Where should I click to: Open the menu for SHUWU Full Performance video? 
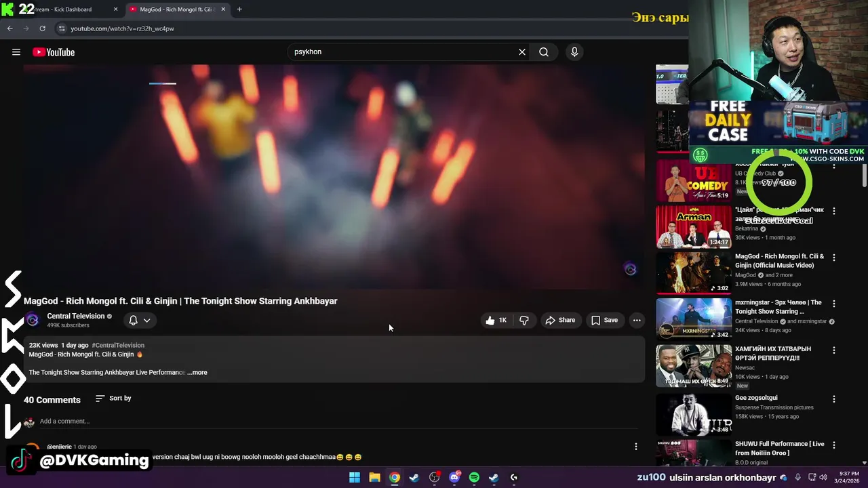[834, 445]
